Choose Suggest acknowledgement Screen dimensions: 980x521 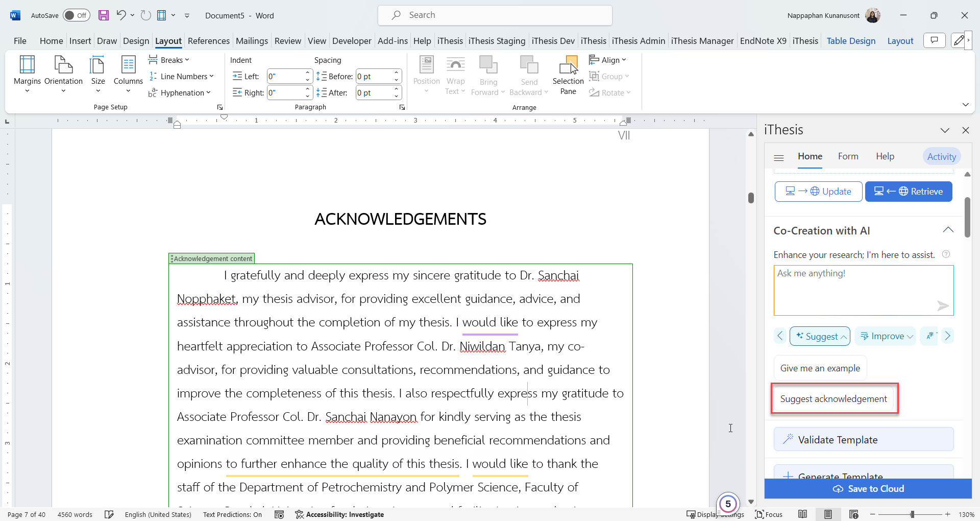(834, 398)
